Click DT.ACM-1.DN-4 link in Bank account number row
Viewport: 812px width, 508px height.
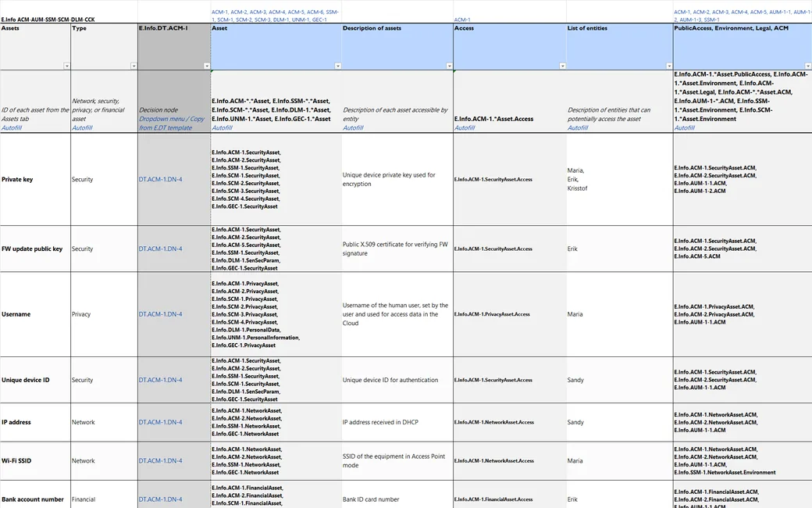tap(161, 499)
